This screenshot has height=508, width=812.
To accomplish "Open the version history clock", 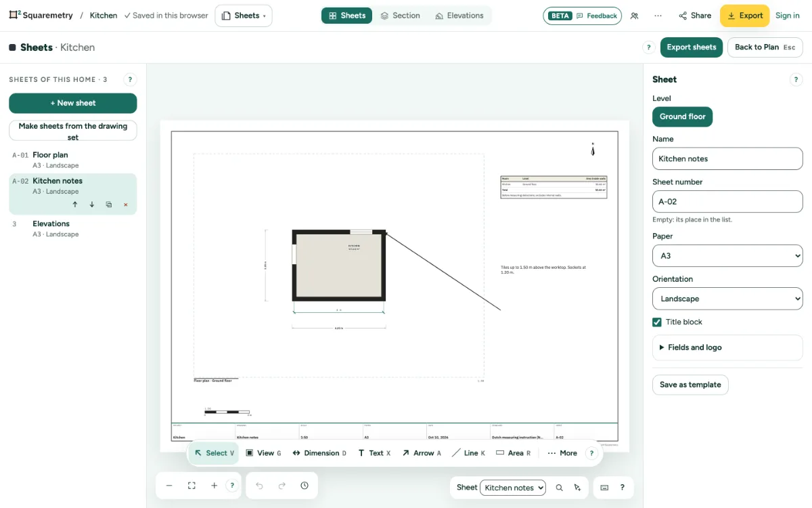I will [x=304, y=486].
